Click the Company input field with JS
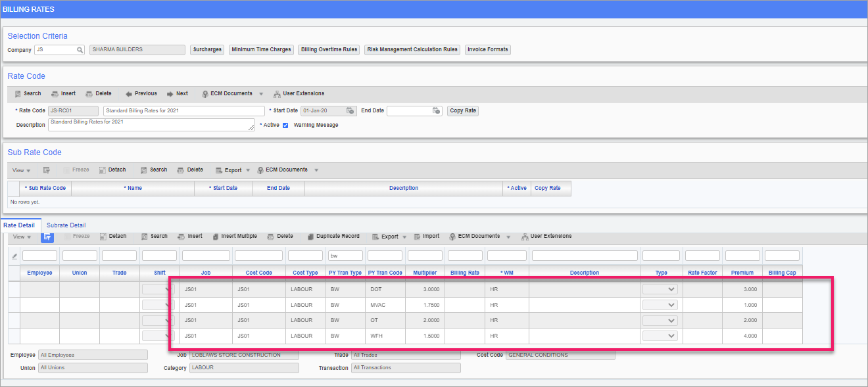 [x=55, y=50]
